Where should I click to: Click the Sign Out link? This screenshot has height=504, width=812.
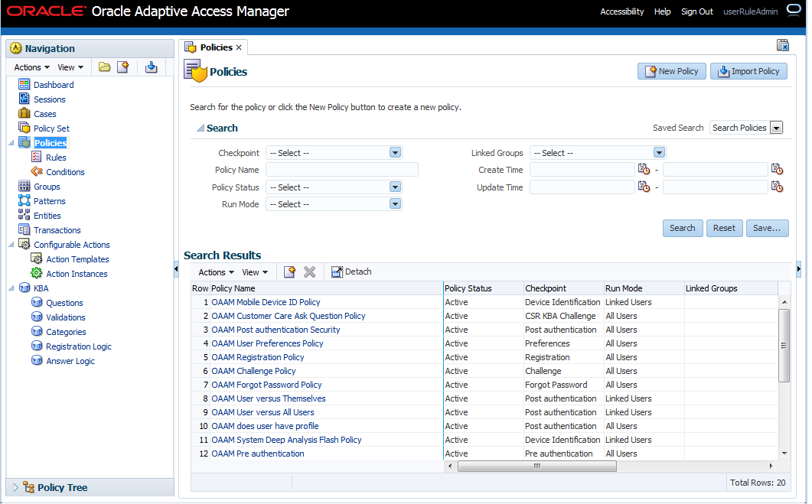[696, 11]
